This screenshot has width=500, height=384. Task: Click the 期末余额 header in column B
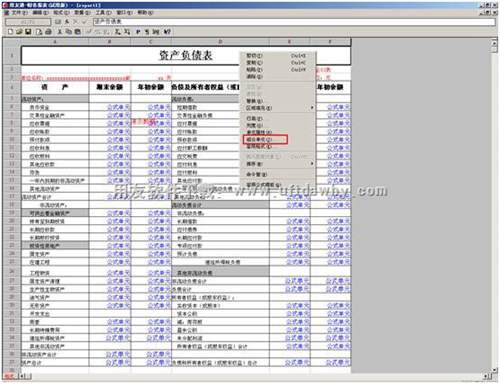point(110,87)
